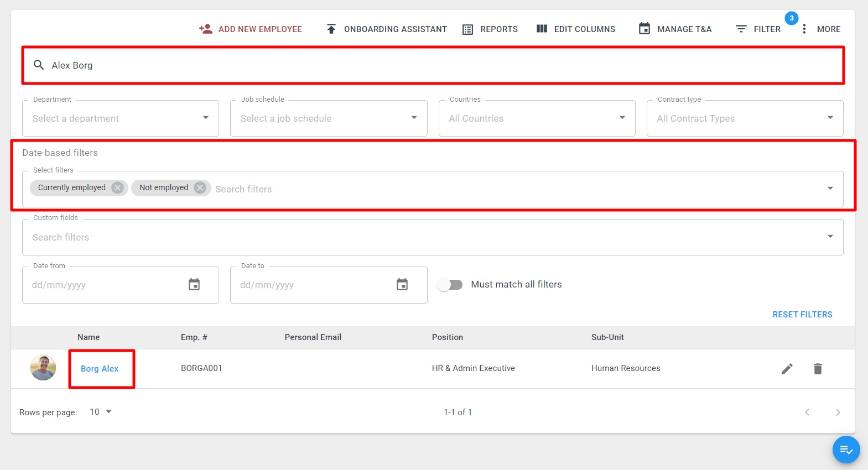Expand the Select filters dropdown arrow
Image resolution: width=868 pixels, height=470 pixels.
pos(830,189)
